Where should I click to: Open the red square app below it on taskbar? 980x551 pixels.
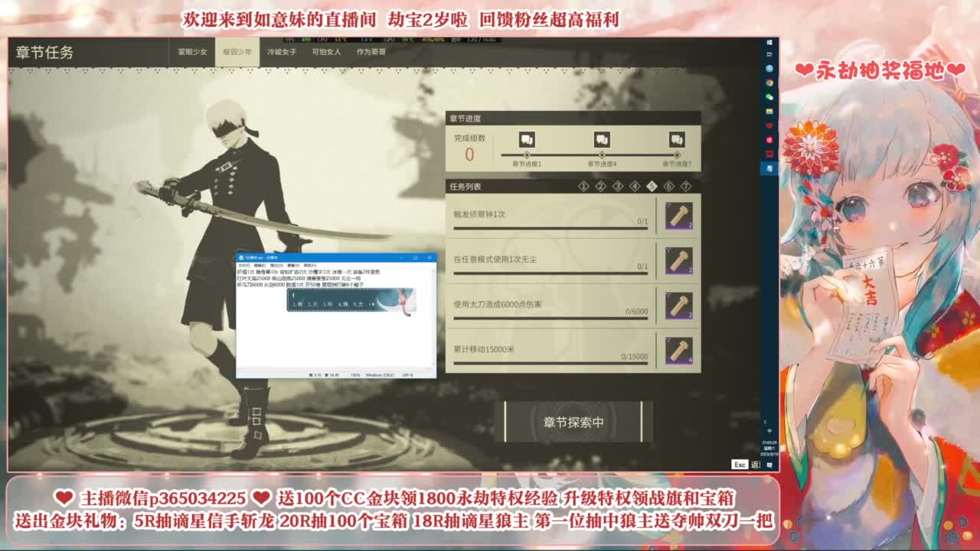tap(769, 153)
